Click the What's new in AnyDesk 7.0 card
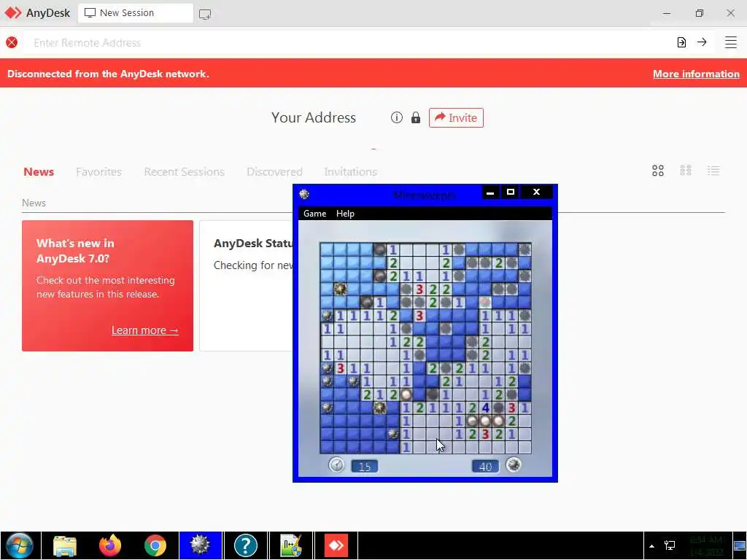The image size is (747, 560). pos(108,286)
